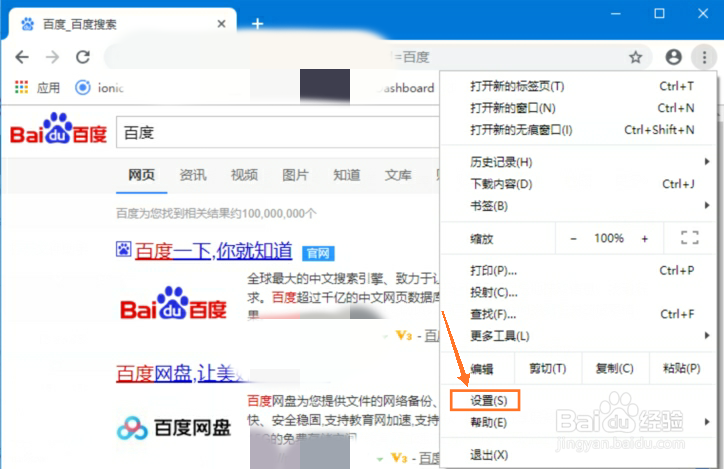Viewport: 724px width, 469px height.
Task: Increase zoom with the plus button
Action: pos(645,239)
